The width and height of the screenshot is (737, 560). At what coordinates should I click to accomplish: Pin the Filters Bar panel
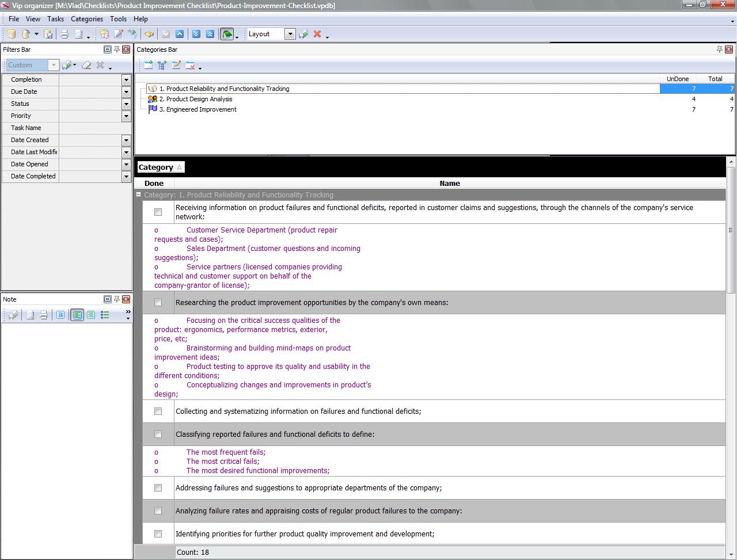[116, 49]
